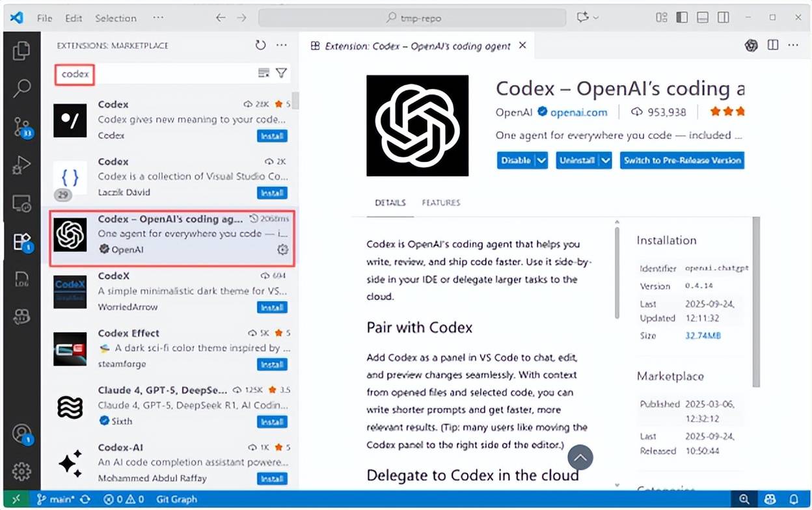812x510 pixels.
Task: Click the 32.74MB size link
Action: (703, 336)
